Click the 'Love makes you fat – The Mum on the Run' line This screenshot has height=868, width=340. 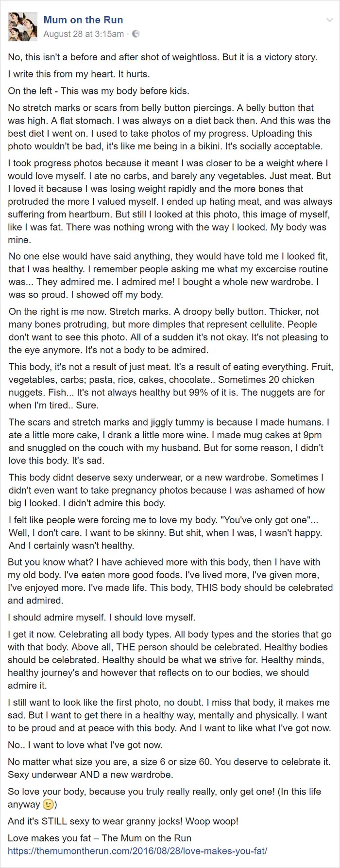click(100, 838)
